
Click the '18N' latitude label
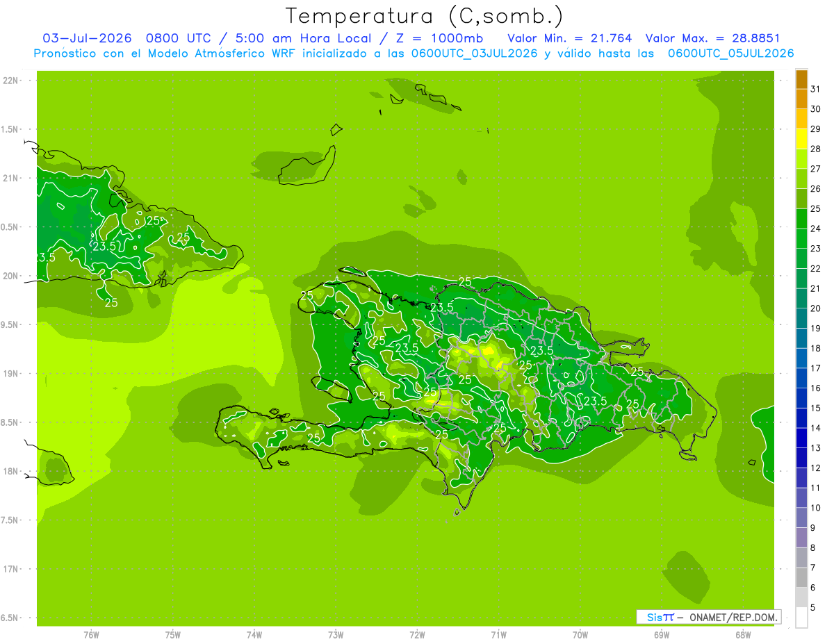pyautogui.click(x=10, y=472)
